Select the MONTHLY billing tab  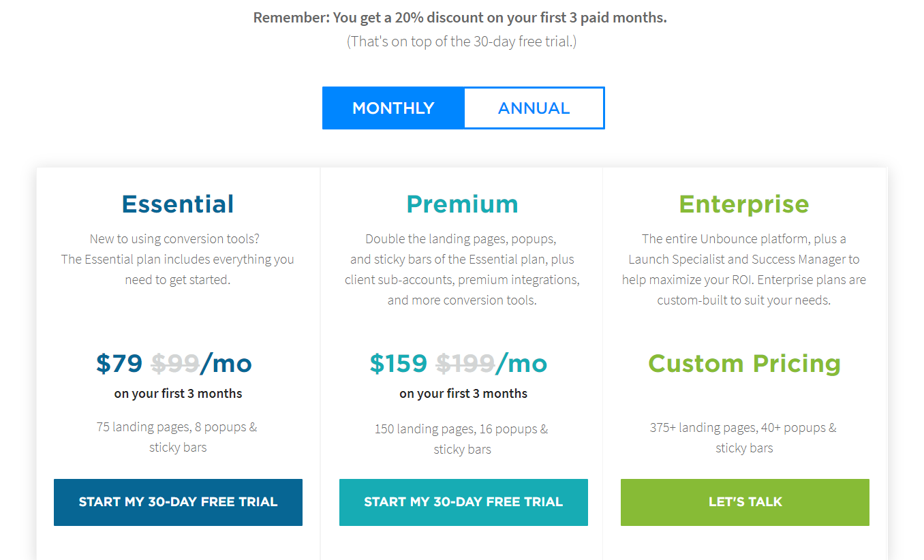(393, 108)
